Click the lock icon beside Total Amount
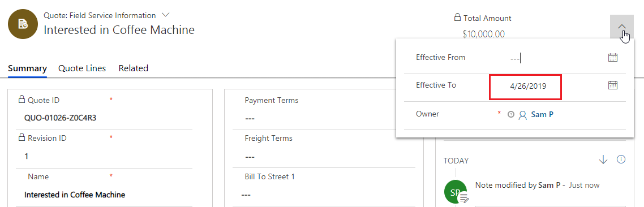Viewport: 644px width, 207px height. tap(457, 18)
